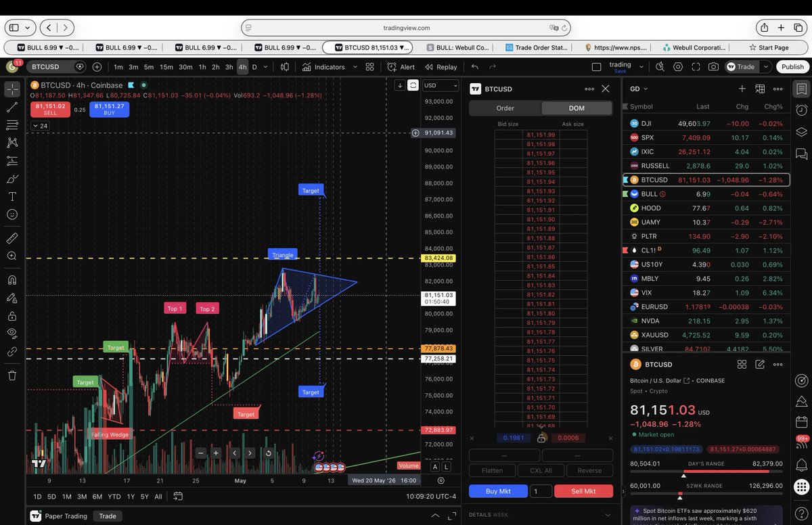Toggle select layout checkbox square
812x525 pixels.
coord(596,67)
